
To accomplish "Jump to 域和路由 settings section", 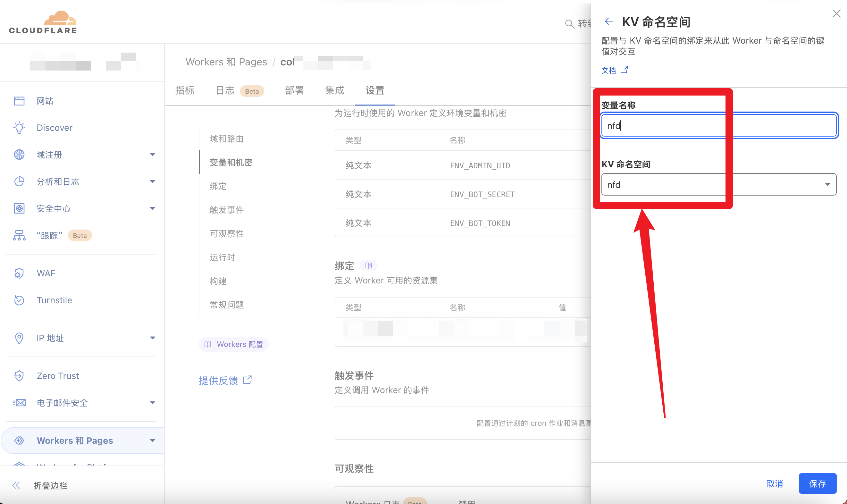I will [227, 139].
